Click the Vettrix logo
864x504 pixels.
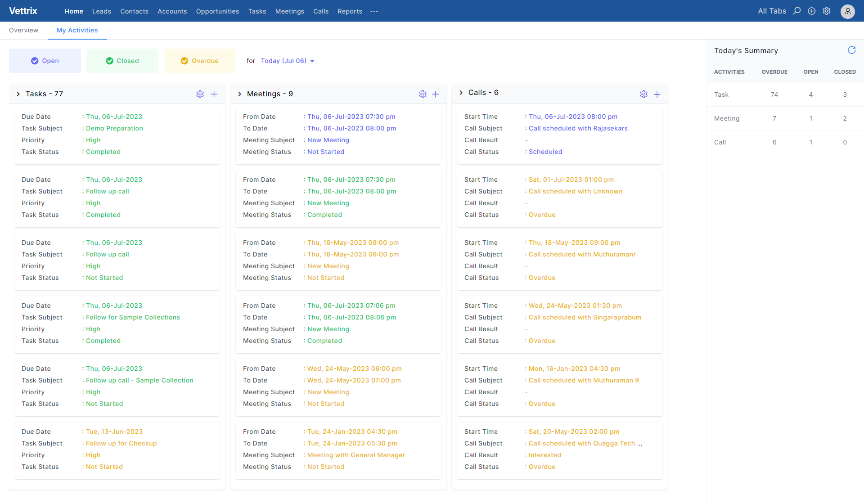23,11
